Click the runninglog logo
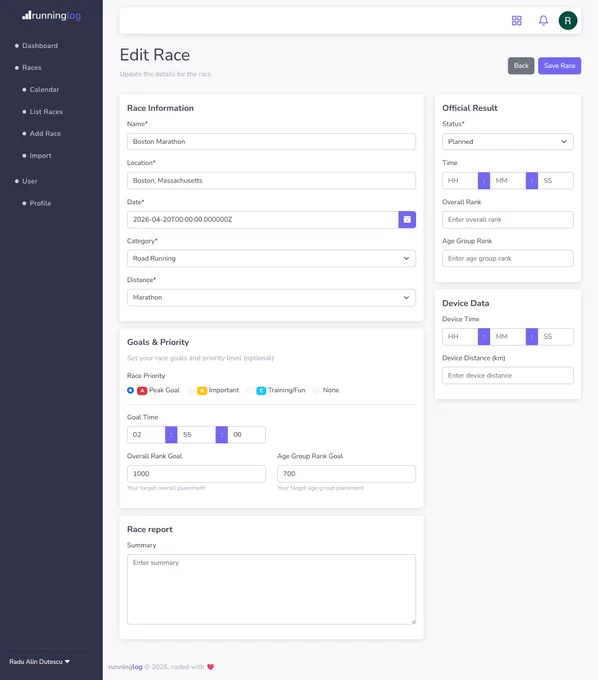Viewport: 598px width, 680px height. coord(51,16)
